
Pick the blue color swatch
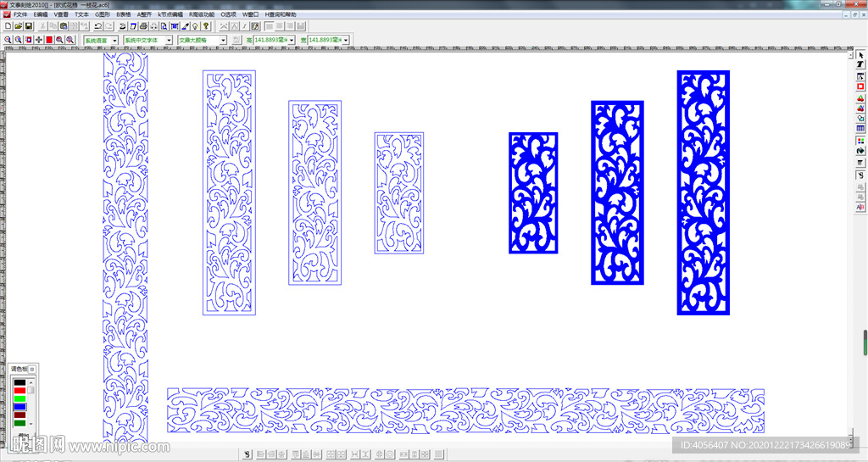point(20,407)
